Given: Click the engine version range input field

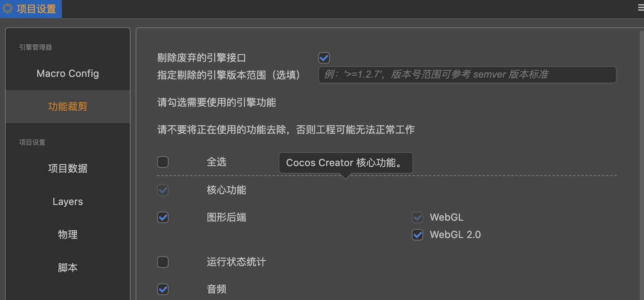Looking at the screenshot, I should (467, 75).
